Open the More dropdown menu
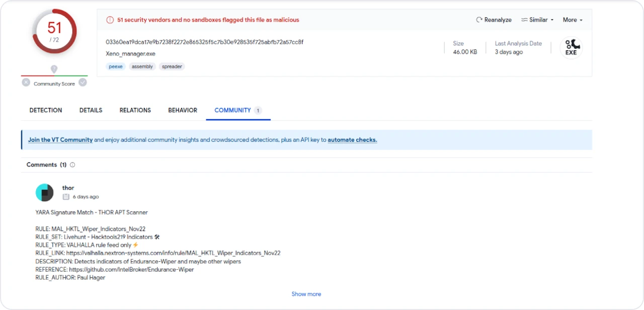This screenshot has height=310, width=644. click(573, 20)
